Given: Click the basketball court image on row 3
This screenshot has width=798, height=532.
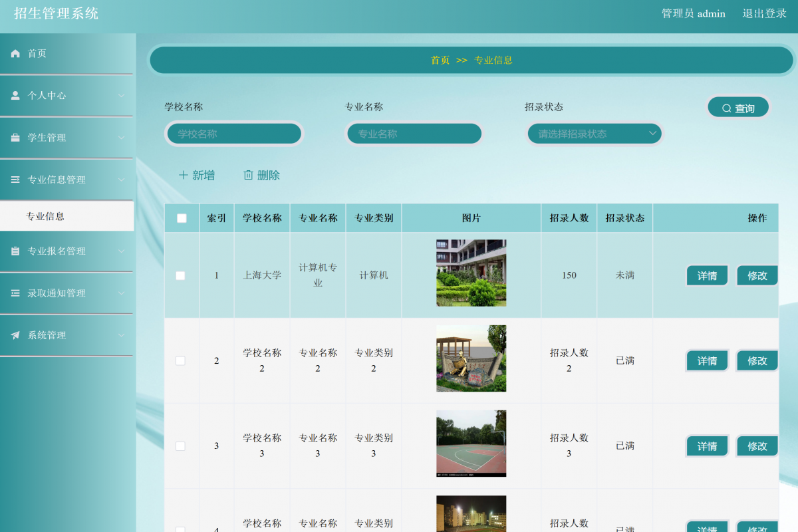Looking at the screenshot, I should click(x=471, y=444).
